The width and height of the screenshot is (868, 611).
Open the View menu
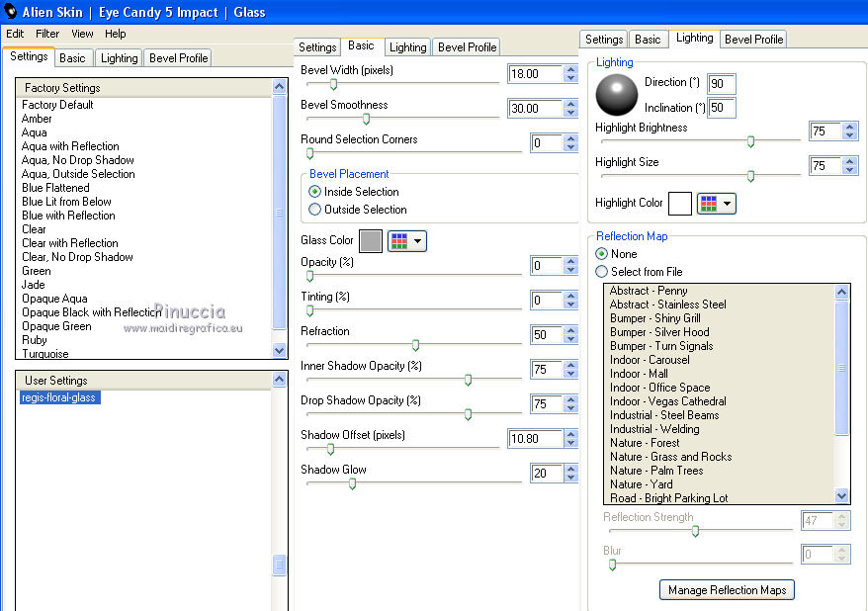(82, 34)
